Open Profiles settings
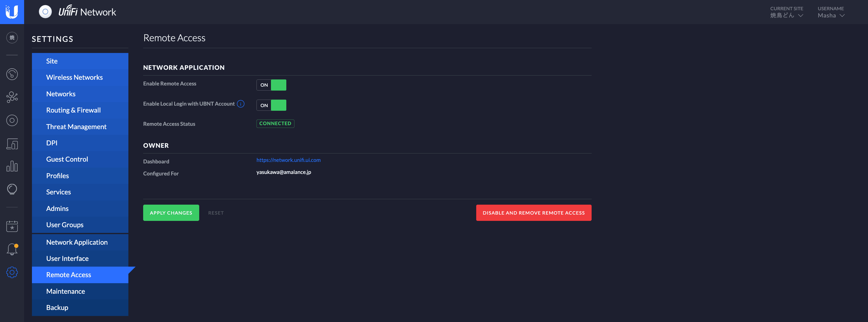The image size is (868, 322). [x=80, y=176]
